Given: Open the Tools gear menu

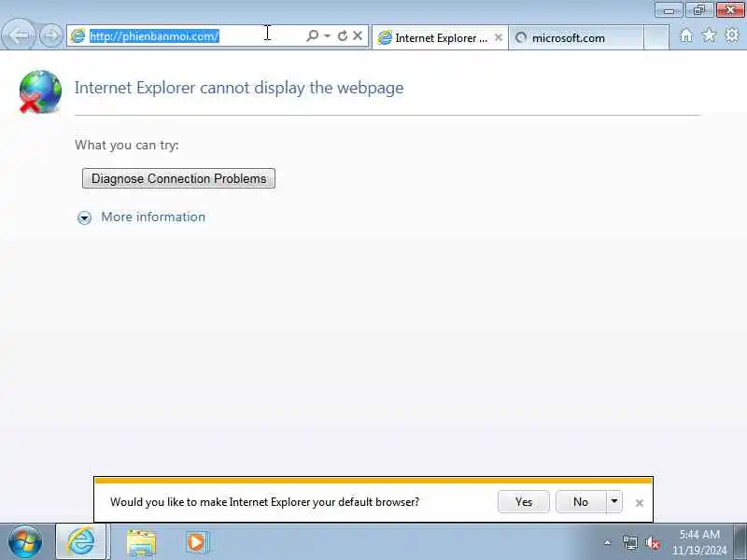Looking at the screenshot, I should tap(732, 35).
